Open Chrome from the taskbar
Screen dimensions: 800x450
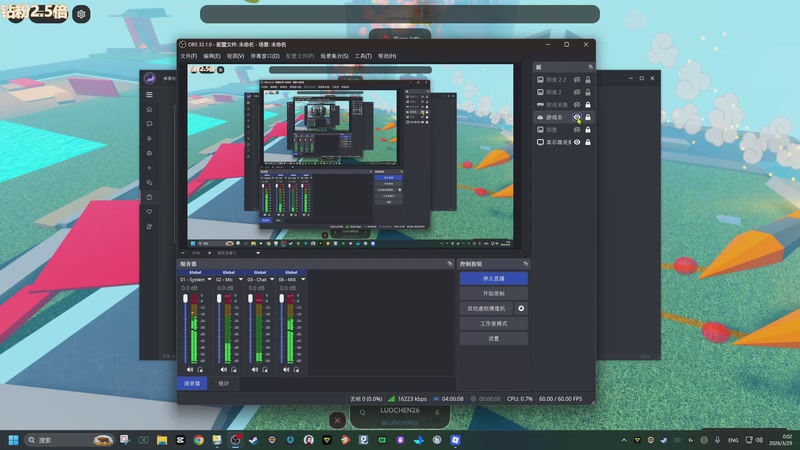198,440
